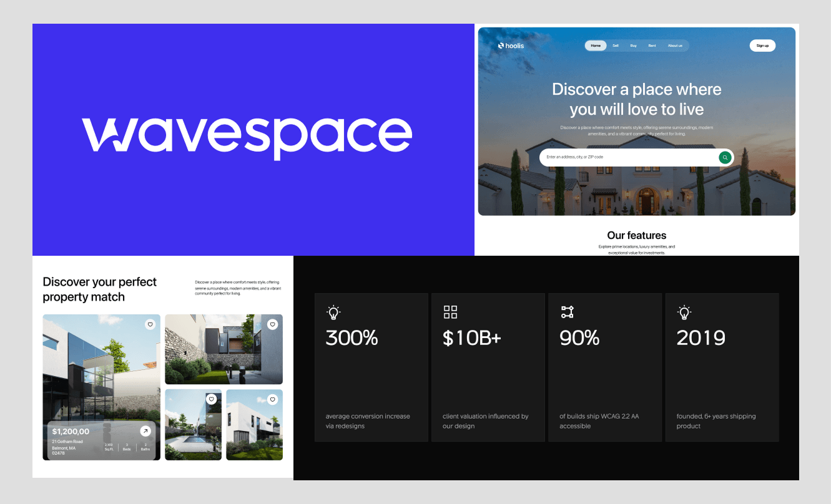Click the lightbulb icon above 2019
The height and width of the screenshot is (504, 831).
tap(684, 313)
